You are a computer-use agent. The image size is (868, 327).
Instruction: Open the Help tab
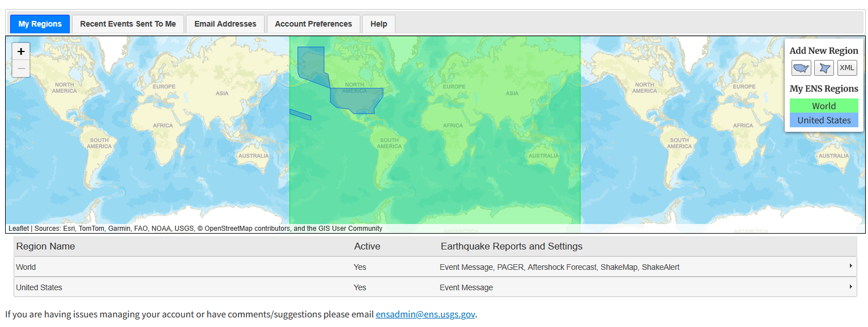(x=378, y=24)
